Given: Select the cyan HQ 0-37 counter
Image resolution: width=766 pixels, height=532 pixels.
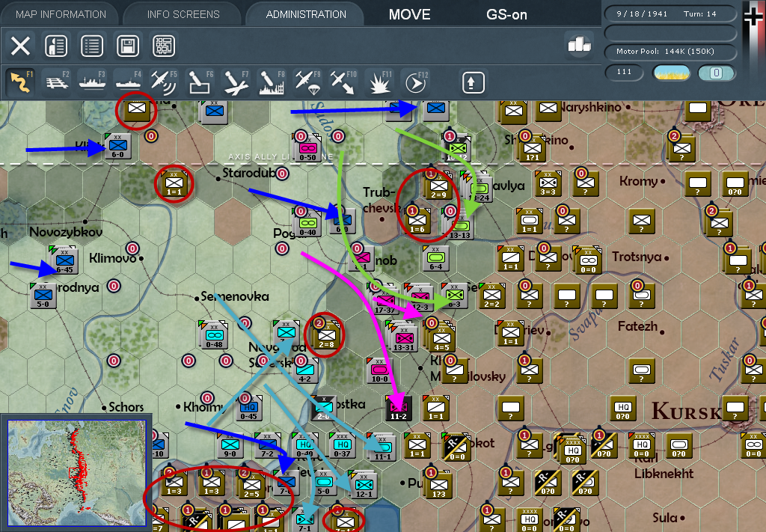Looking at the screenshot, I should click(342, 445).
